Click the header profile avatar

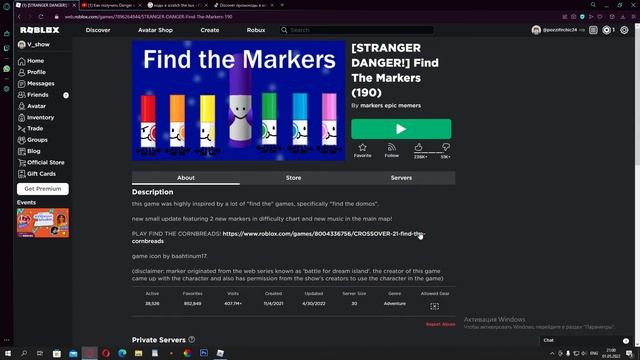tap(536, 30)
